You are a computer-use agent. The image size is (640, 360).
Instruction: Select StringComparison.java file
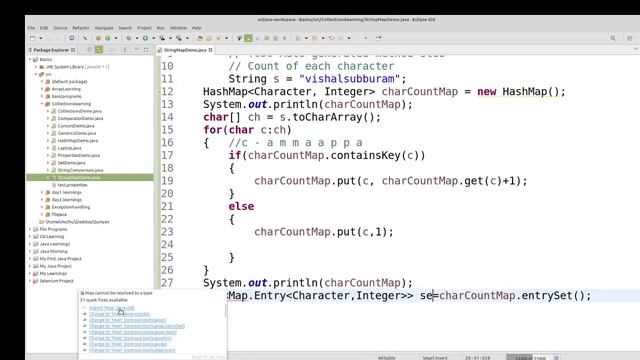80,170
